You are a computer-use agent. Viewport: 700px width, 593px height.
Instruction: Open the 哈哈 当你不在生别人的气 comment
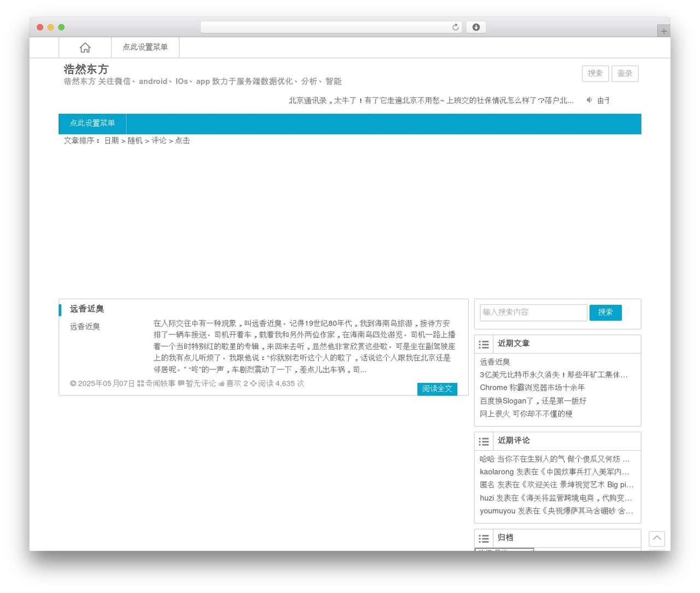[555, 459]
